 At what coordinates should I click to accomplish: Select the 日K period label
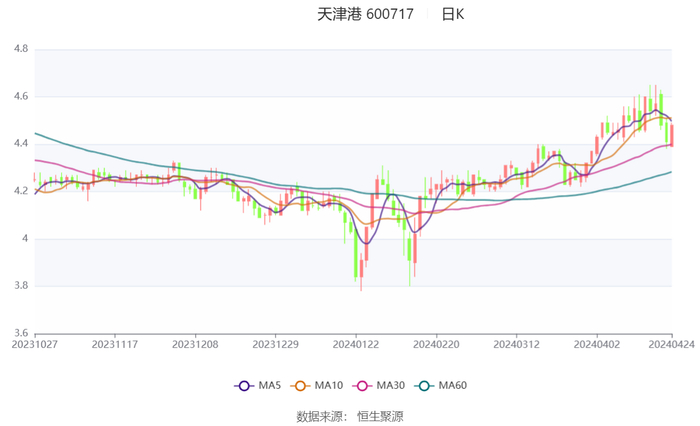453,14
